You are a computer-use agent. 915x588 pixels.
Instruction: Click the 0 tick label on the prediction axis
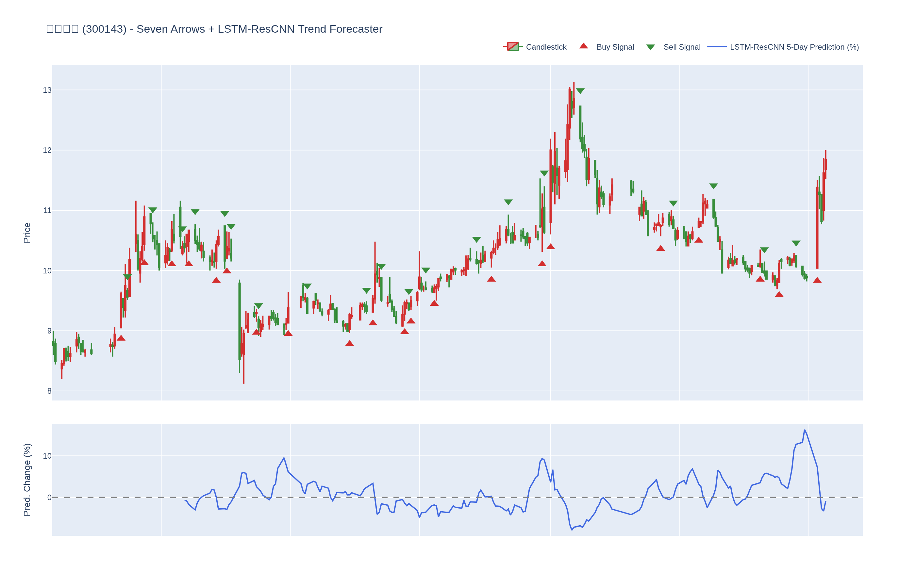(x=49, y=498)
